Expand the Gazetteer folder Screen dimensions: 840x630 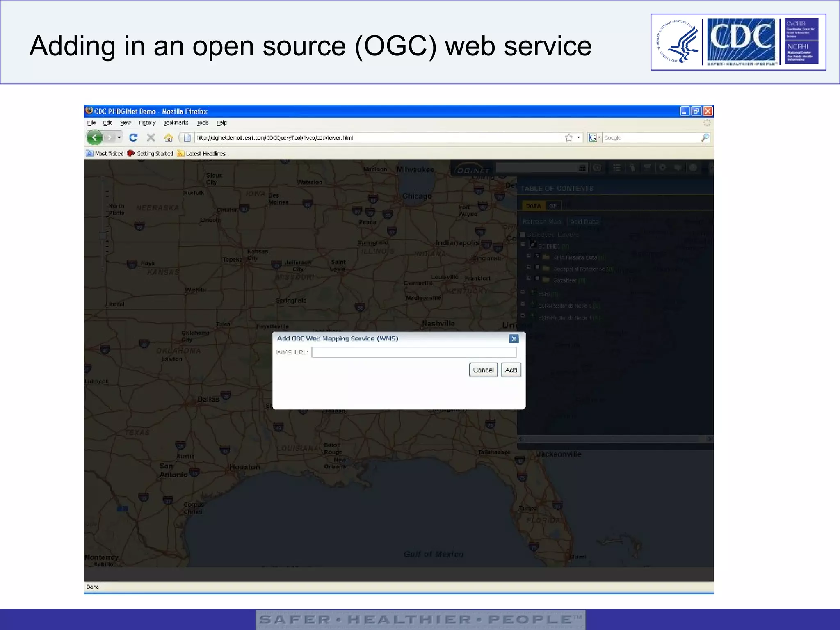(x=529, y=278)
